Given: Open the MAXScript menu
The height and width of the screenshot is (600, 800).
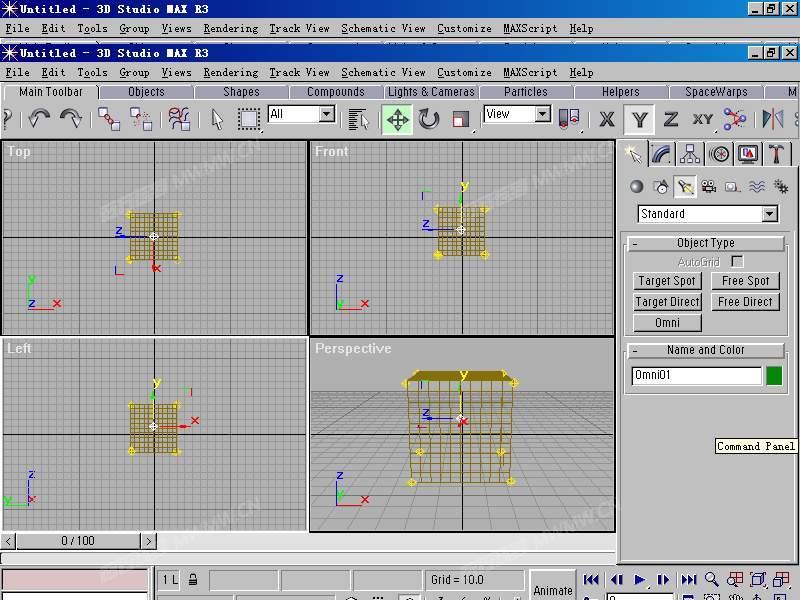Looking at the screenshot, I should [530, 72].
